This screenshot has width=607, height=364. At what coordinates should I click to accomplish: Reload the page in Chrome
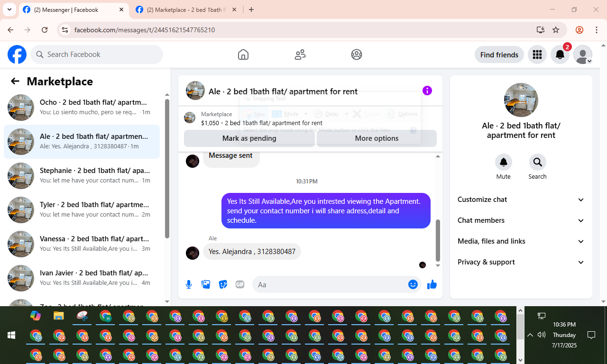45,30
